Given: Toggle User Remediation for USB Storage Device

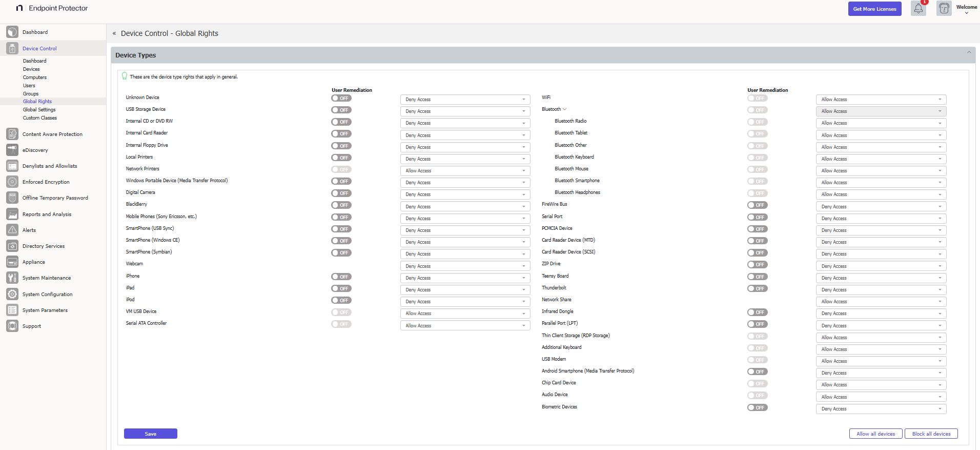Looking at the screenshot, I should (341, 110).
